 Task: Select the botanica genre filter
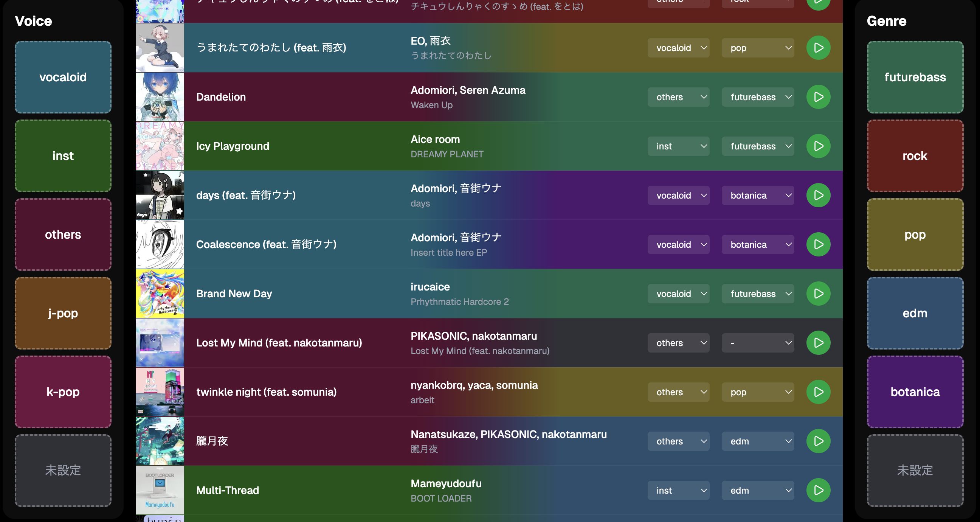tap(915, 392)
